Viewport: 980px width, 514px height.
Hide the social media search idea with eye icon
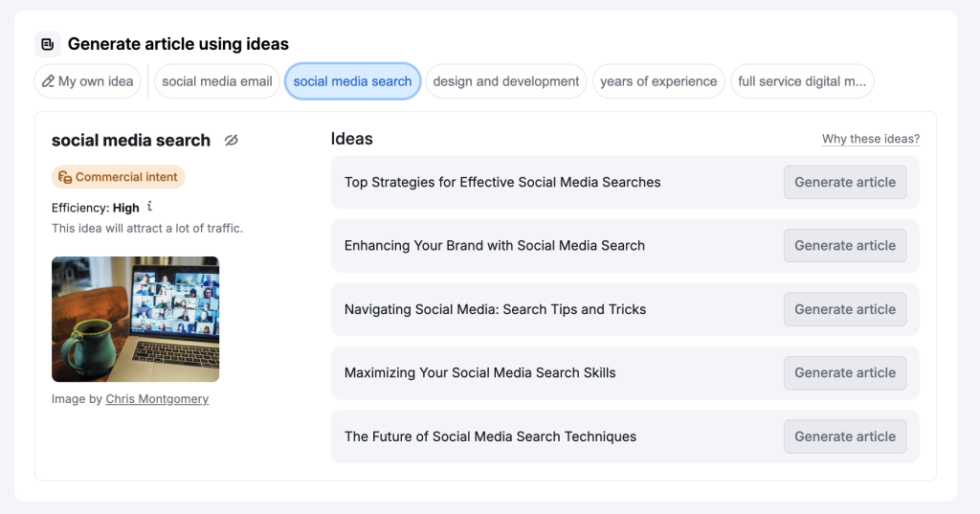point(231,141)
